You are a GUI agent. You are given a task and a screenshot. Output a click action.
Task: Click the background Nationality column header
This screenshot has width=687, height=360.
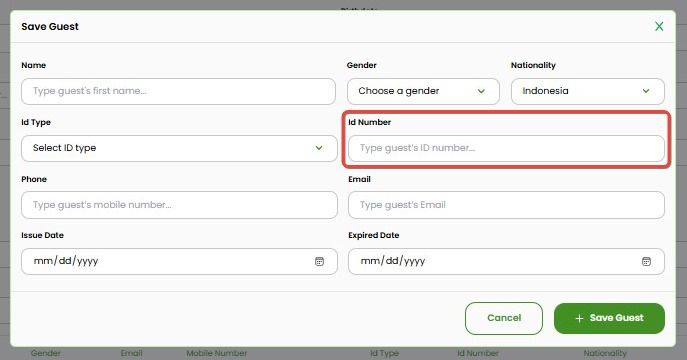tap(605, 353)
